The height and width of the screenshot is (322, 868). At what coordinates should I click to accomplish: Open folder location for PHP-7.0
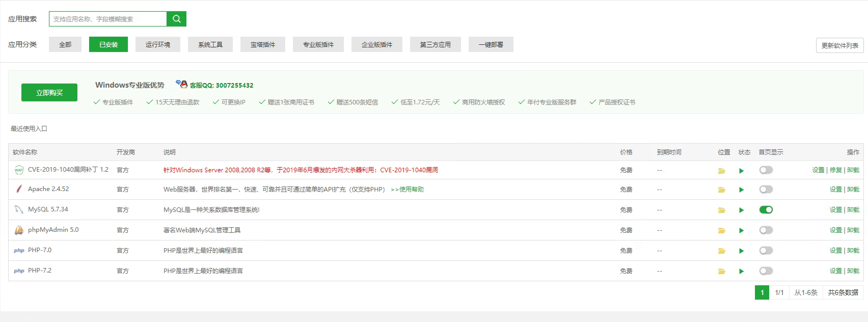point(721,251)
